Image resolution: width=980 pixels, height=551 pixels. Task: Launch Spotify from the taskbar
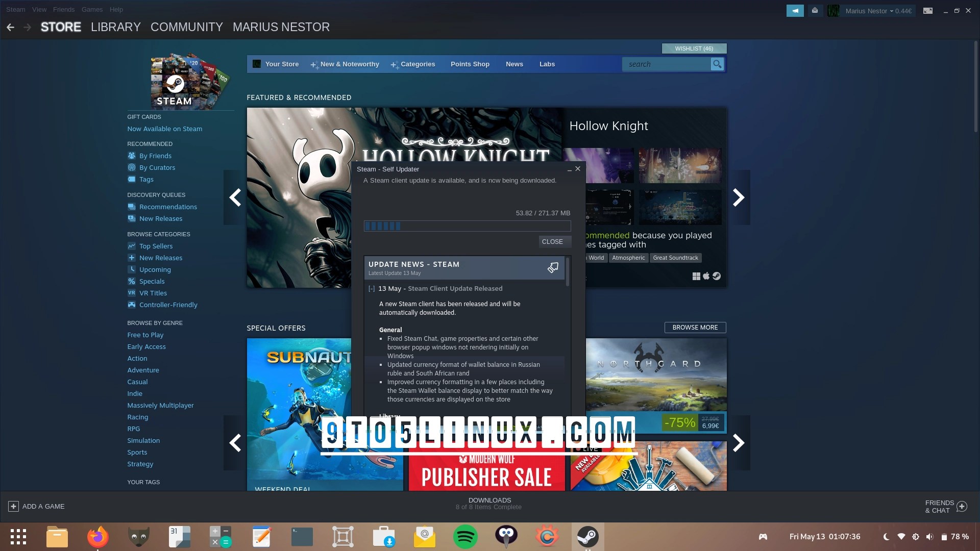coord(465,536)
